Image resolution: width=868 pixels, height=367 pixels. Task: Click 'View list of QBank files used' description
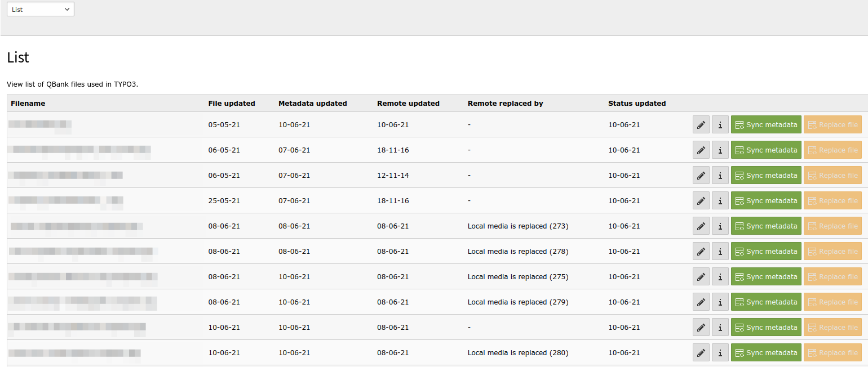(x=72, y=84)
